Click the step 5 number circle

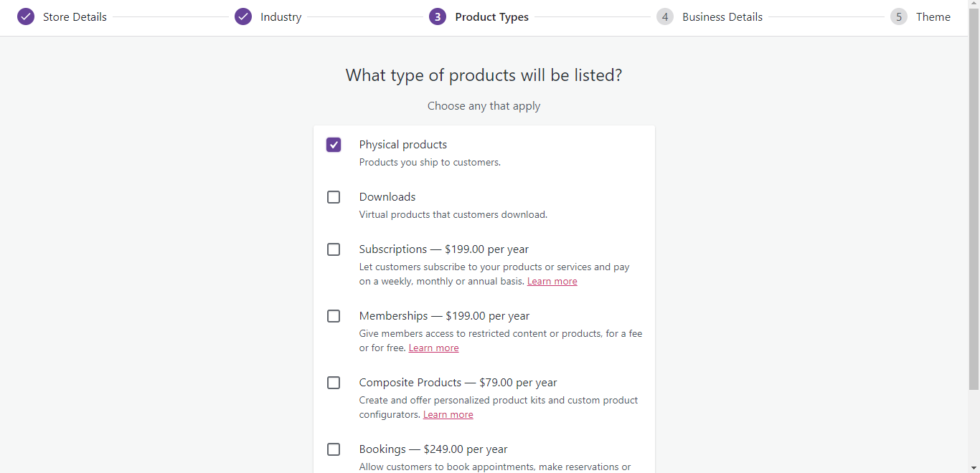pos(899,16)
